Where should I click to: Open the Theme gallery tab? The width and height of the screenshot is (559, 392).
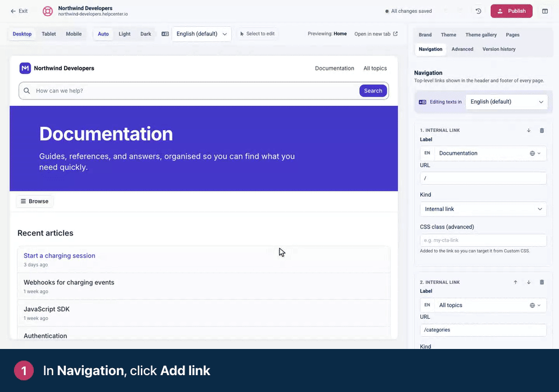tap(481, 35)
